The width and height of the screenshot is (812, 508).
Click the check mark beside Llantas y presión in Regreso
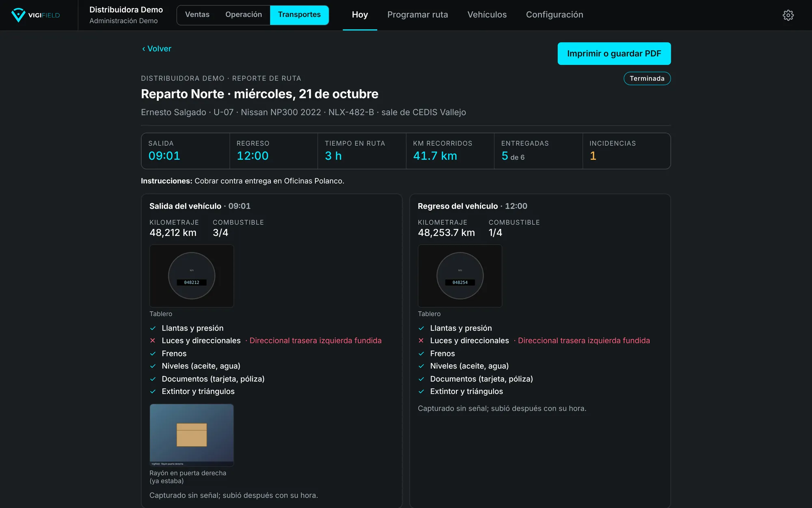tap(421, 328)
